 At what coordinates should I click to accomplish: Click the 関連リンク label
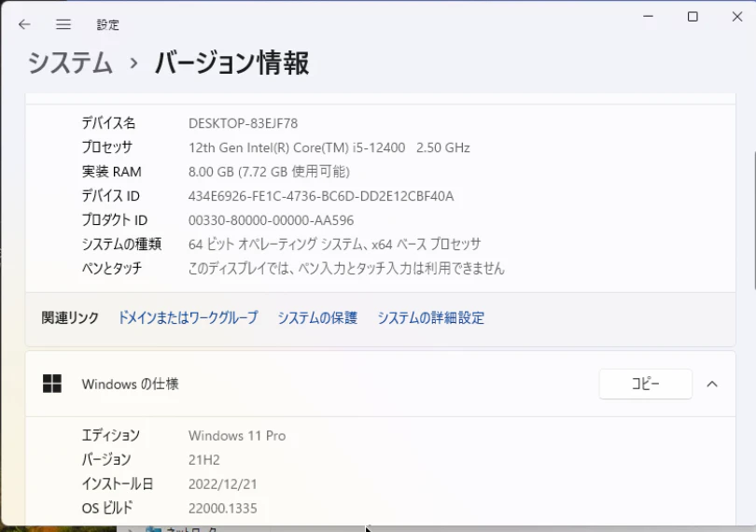tap(70, 317)
